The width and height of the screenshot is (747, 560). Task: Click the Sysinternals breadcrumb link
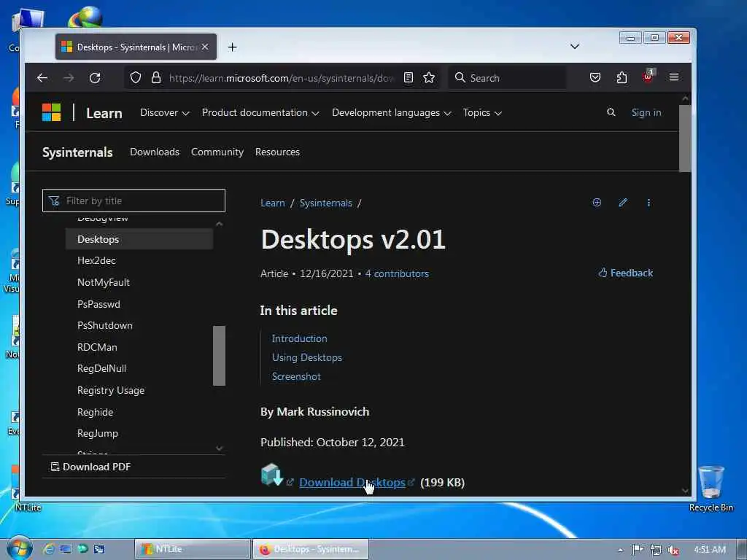(x=326, y=203)
